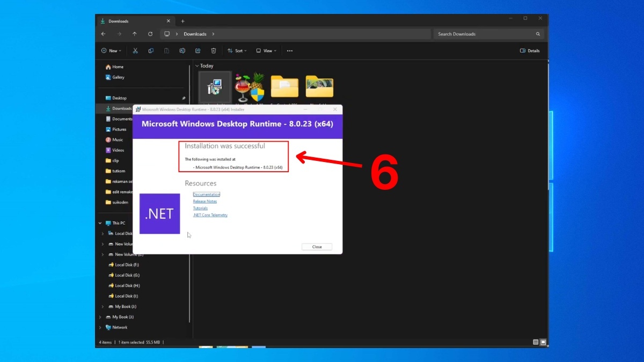Select Pictures in the sidebar

pos(116,129)
